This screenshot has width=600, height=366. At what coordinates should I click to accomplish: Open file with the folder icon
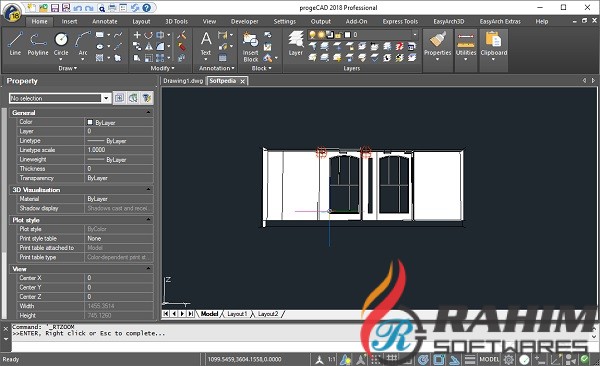pyautogui.click(x=43, y=8)
